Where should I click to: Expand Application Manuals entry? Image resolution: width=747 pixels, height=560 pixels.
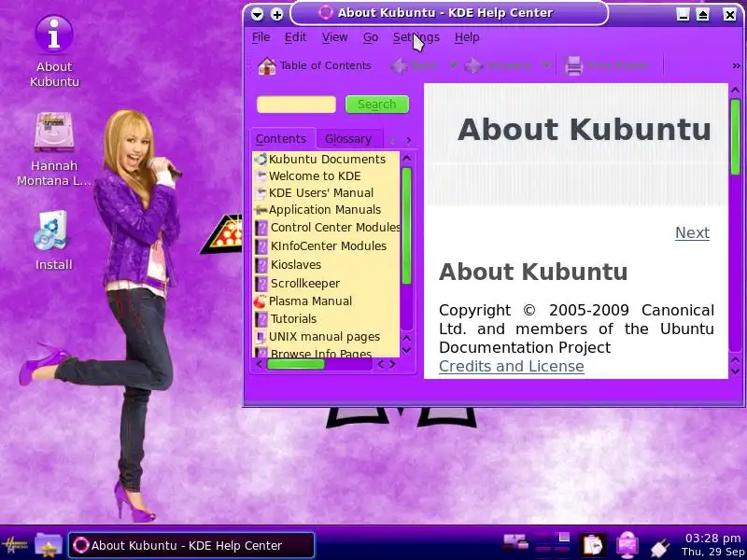(326, 209)
